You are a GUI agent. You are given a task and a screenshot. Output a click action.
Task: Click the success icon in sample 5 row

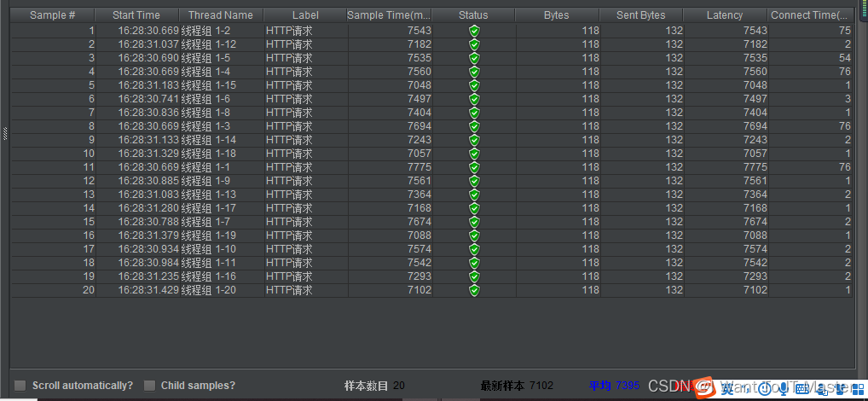pyautogui.click(x=474, y=85)
